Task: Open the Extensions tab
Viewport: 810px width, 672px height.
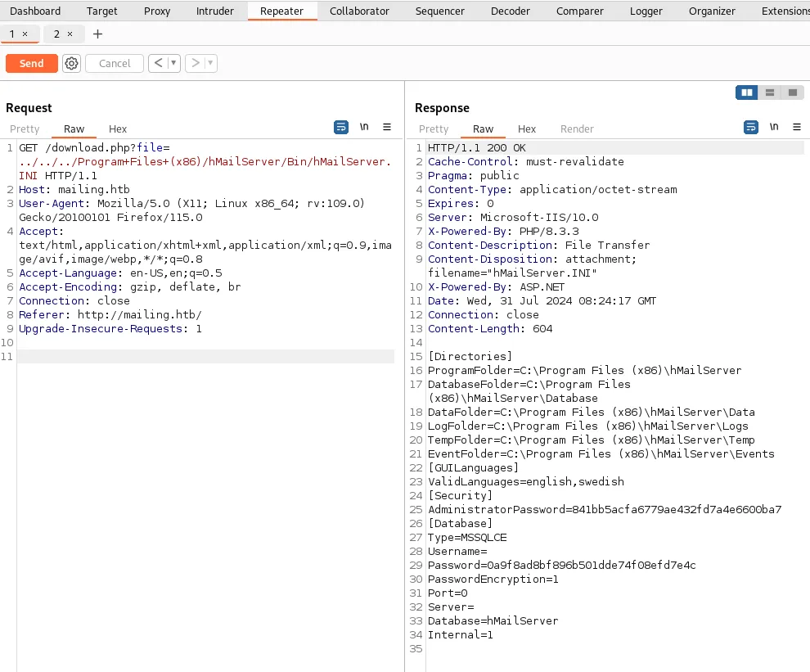Action: pos(784,11)
